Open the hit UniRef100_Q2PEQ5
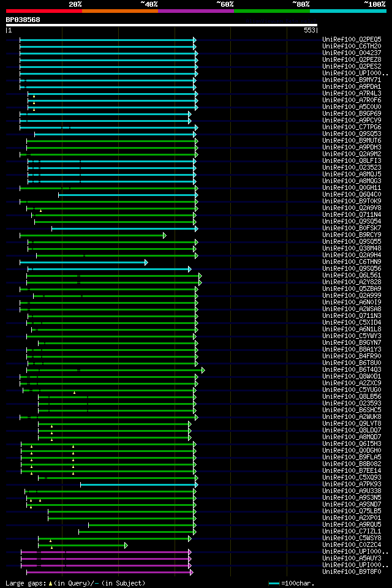Image resolution: width=392 pixels, height=588 pixels. pos(352,39)
